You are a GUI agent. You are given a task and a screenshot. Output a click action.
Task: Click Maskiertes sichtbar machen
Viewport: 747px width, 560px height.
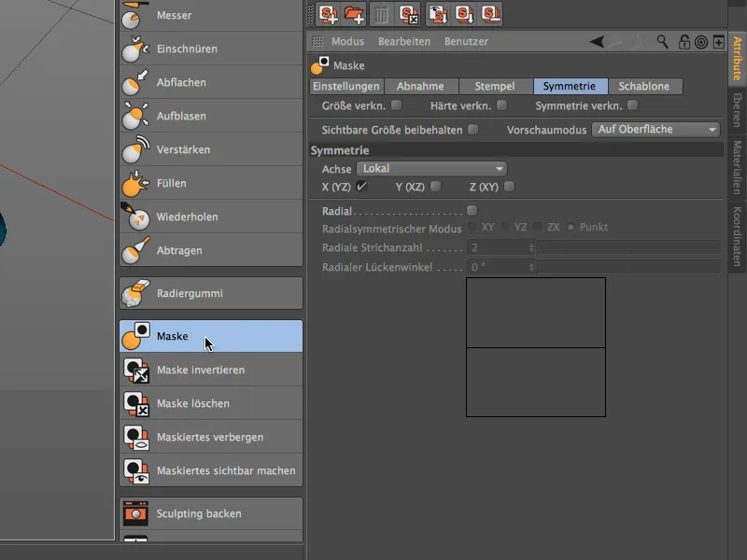pos(211,470)
